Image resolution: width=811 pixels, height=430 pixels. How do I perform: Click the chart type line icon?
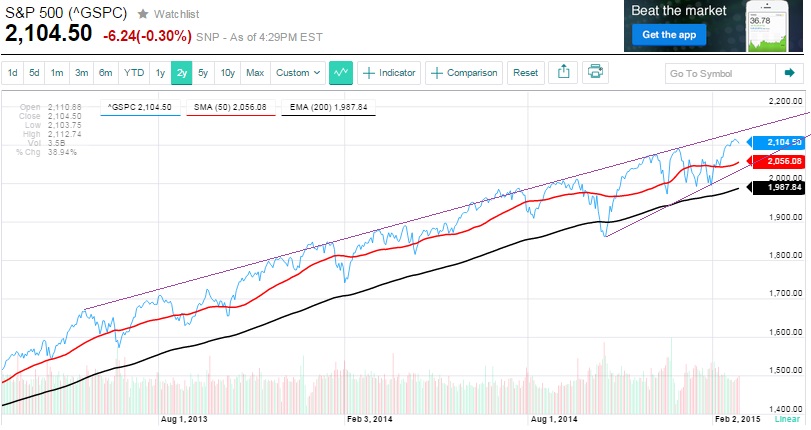click(x=341, y=73)
